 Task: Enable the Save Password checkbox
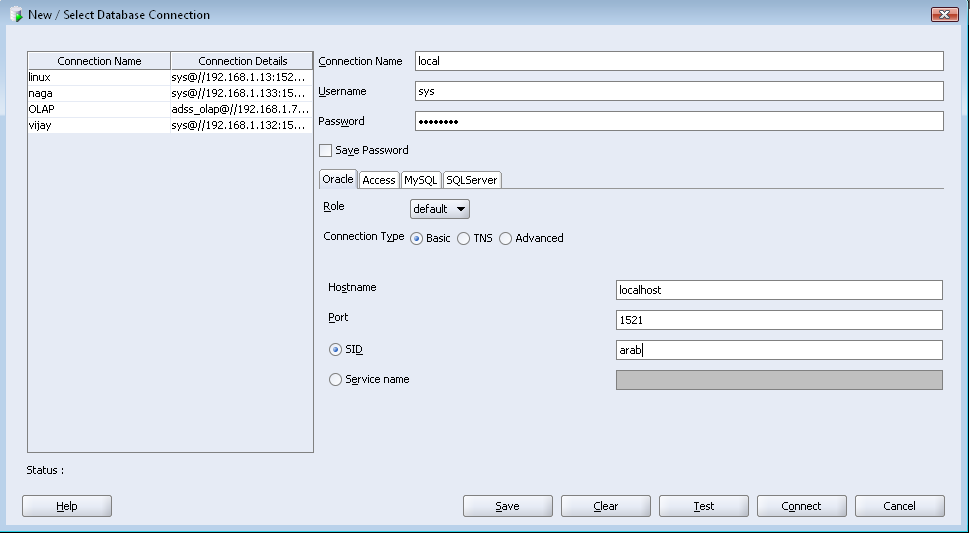point(325,150)
